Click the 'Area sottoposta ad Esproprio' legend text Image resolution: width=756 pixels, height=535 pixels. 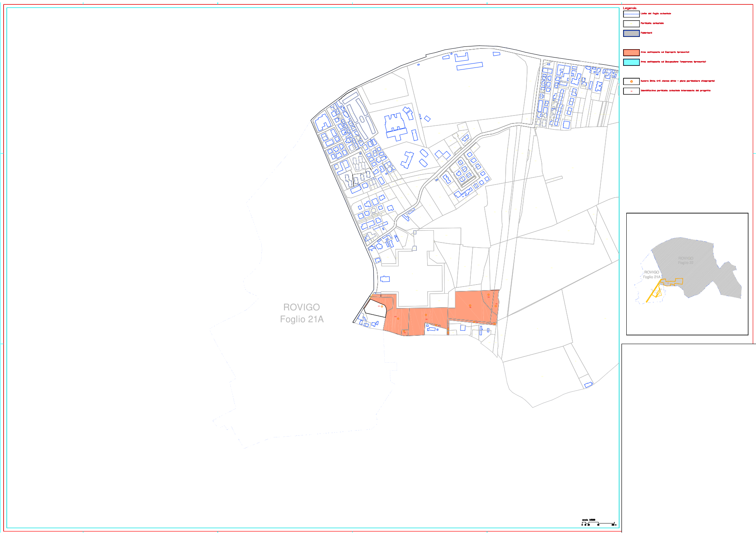(x=665, y=52)
